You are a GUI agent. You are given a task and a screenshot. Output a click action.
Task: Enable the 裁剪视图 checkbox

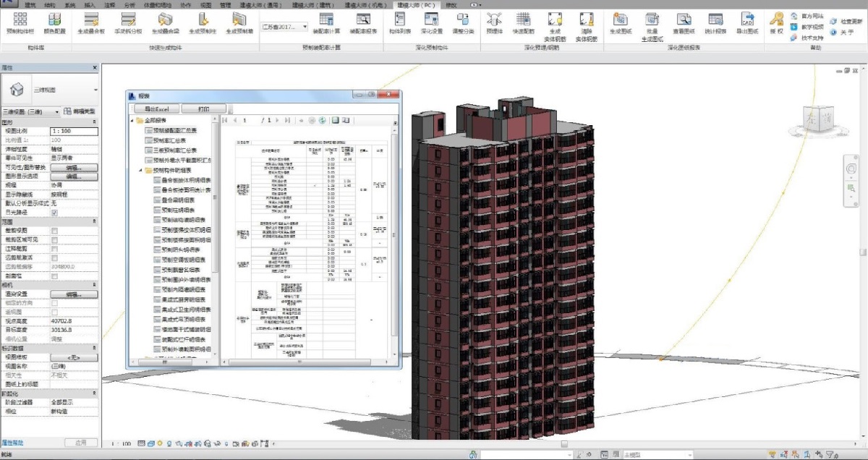pyautogui.click(x=54, y=231)
